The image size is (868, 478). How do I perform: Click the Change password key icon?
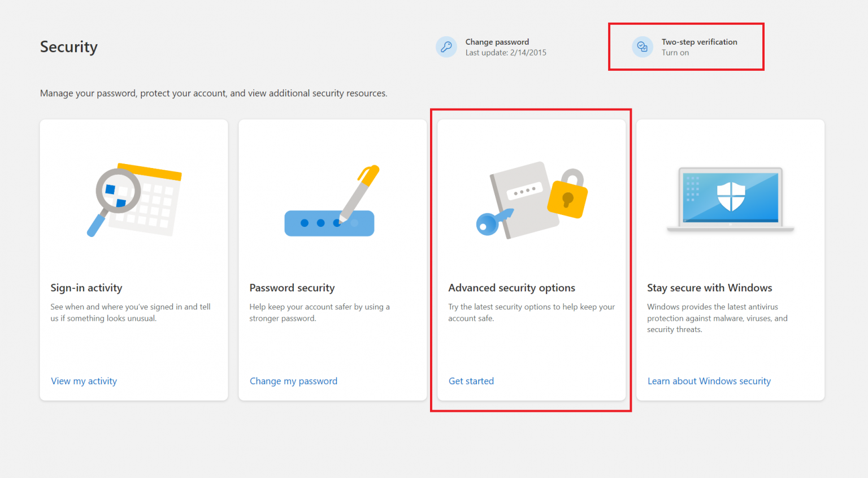pos(446,47)
